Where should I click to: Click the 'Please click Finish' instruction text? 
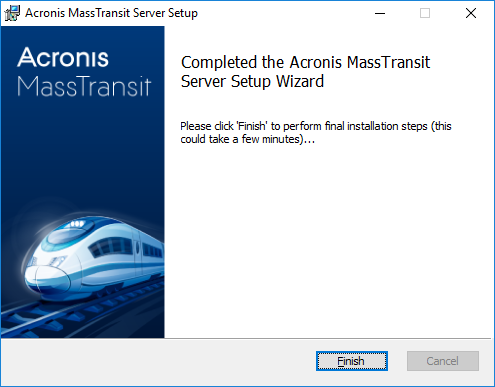(x=316, y=126)
